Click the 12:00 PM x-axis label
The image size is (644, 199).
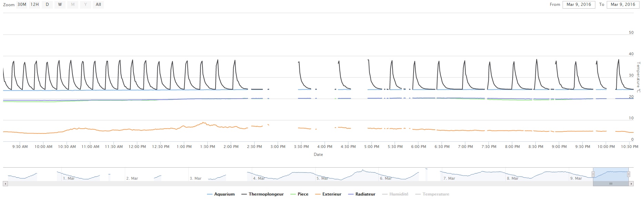(x=137, y=147)
